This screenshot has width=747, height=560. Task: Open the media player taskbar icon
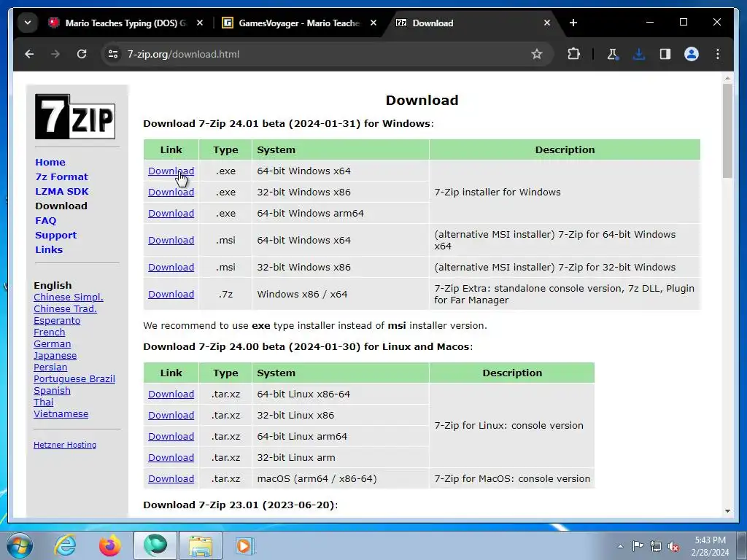245,545
